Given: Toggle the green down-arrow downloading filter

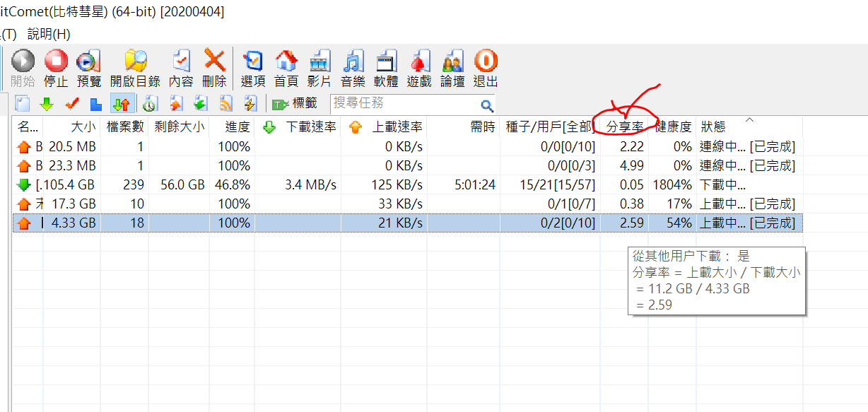Looking at the screenshot, I should click(47, 104).
